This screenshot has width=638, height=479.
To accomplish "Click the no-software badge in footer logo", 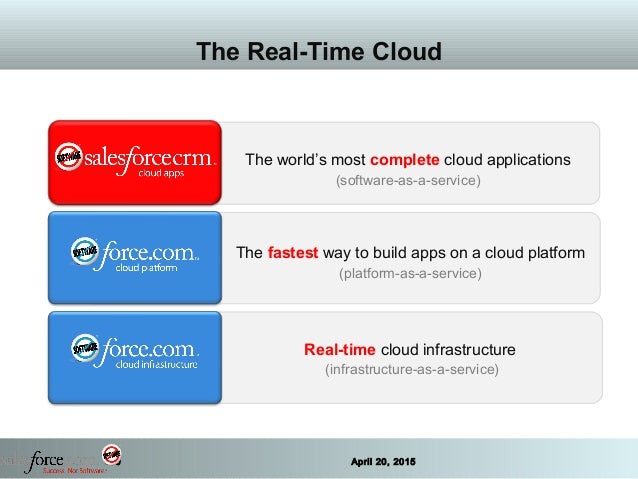I will pyautogui.click(x=111, y=454).
